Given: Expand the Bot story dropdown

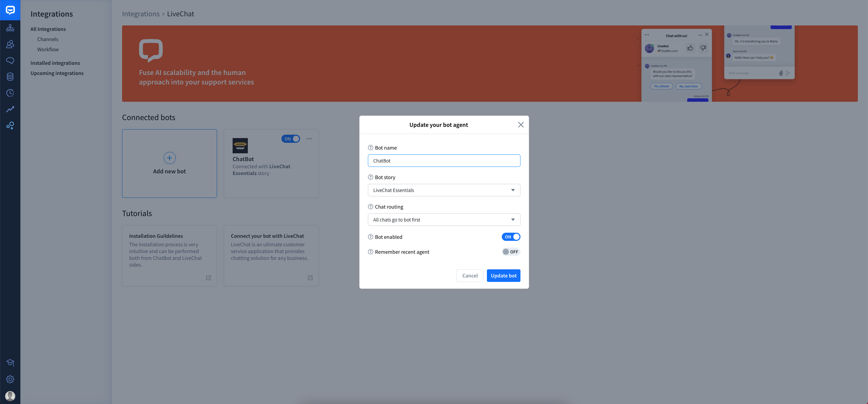Looking at the screenshot, I should 444,190.
